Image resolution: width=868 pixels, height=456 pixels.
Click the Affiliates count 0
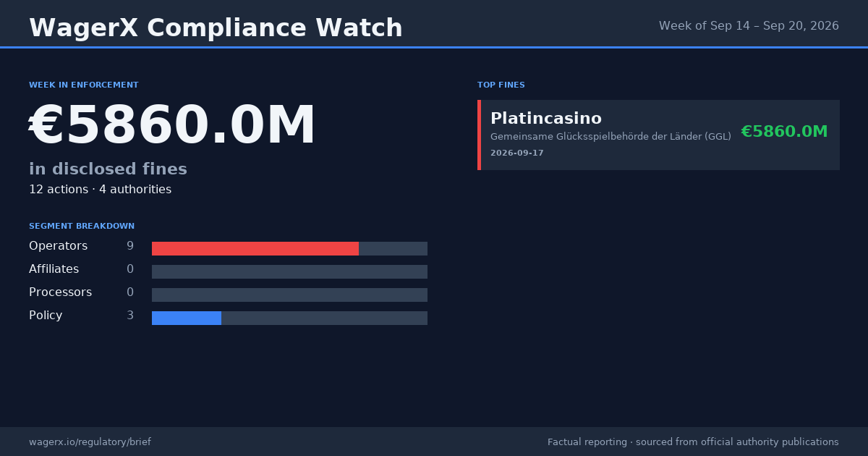pos(130,269)
